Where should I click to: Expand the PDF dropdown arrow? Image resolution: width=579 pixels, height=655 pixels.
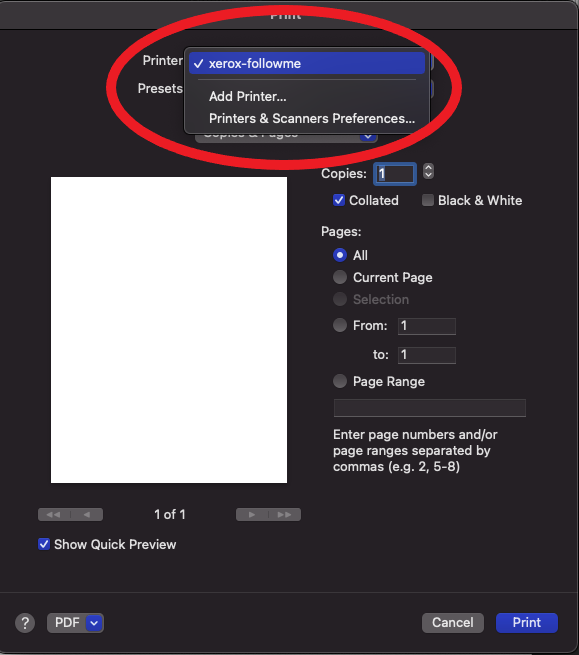tap(94, 623)
